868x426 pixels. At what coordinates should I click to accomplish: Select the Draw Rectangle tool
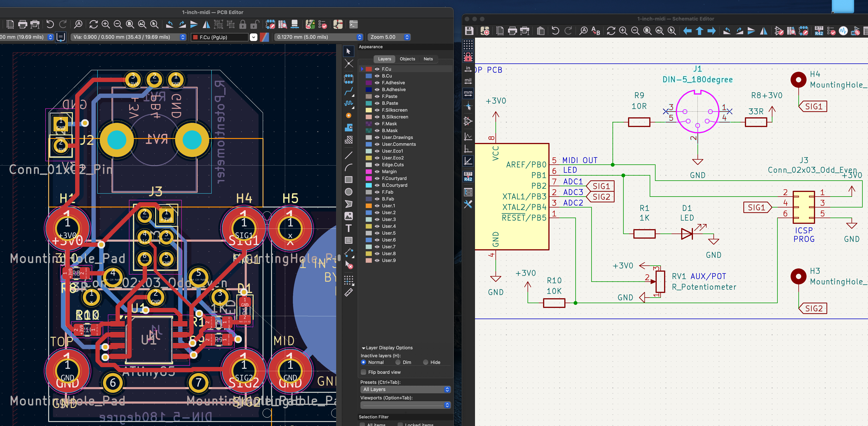pyautogui.click(x=349, y=179)
